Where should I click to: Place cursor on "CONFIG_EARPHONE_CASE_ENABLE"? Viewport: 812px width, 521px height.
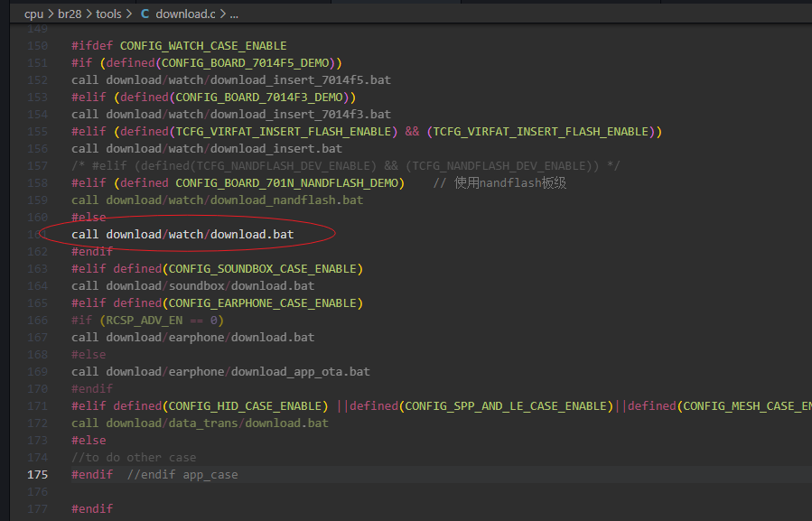pyautogui.click(x=263, y=303)
